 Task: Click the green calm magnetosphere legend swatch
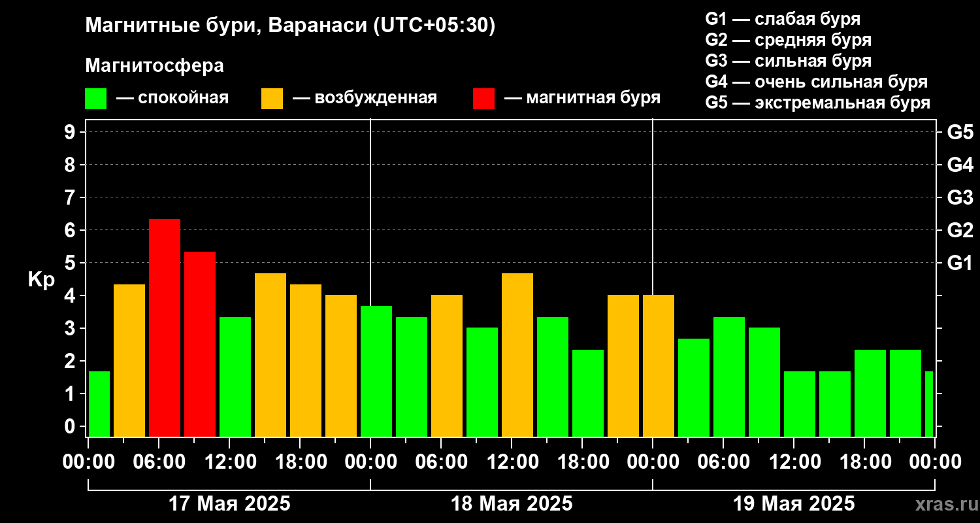(x=95, y=99)
